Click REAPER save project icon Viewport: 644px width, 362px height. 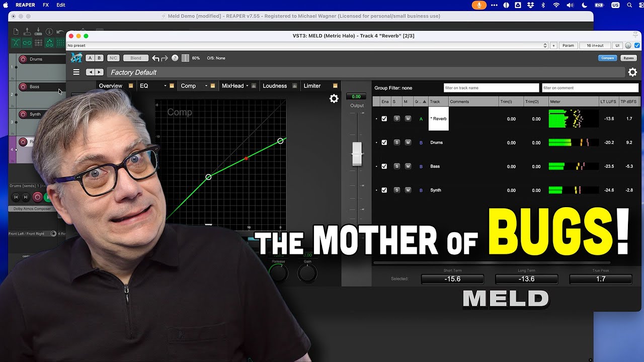click(38, 32)
